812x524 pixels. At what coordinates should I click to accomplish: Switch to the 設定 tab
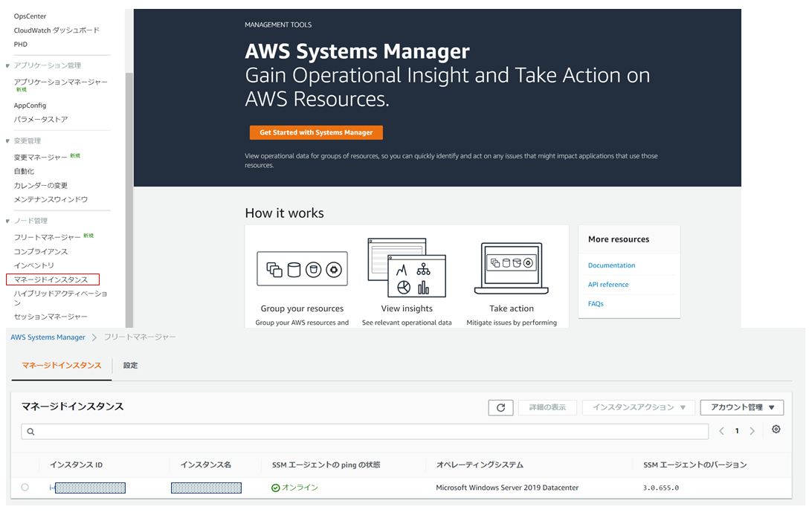coord(130,366)
